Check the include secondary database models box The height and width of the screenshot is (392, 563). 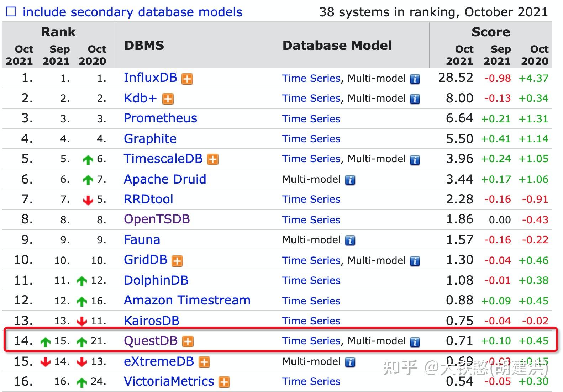coord(11,12)
